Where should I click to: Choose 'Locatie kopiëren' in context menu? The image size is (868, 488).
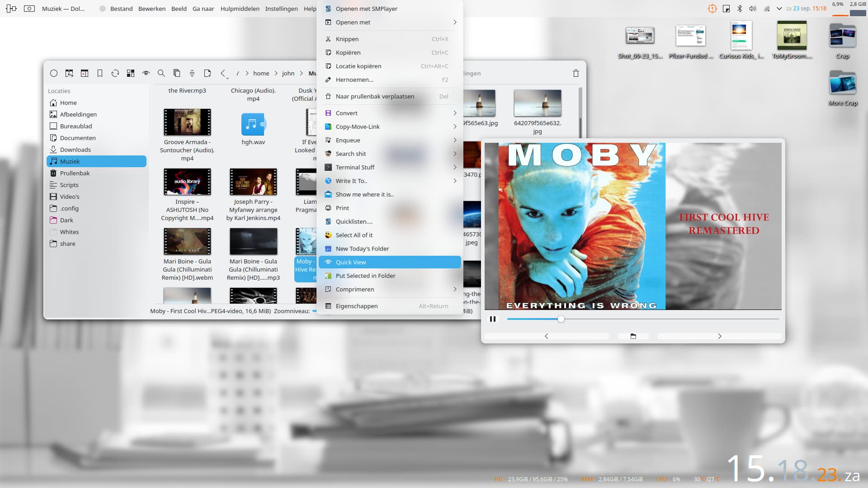390,66
